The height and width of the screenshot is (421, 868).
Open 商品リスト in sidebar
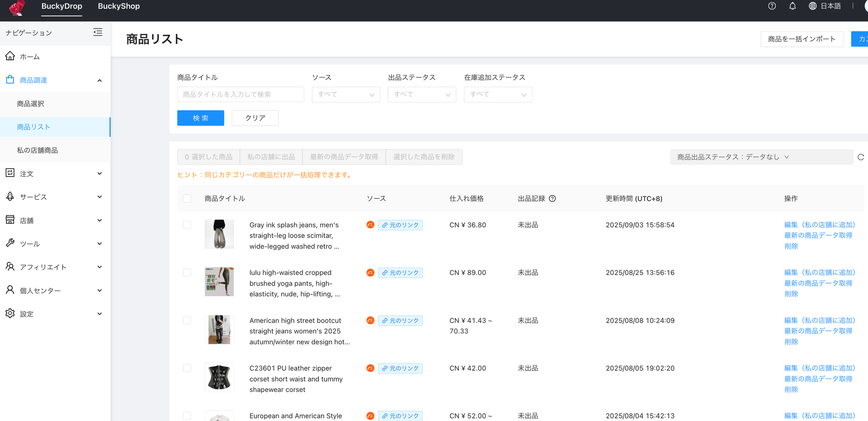point(55,127)
